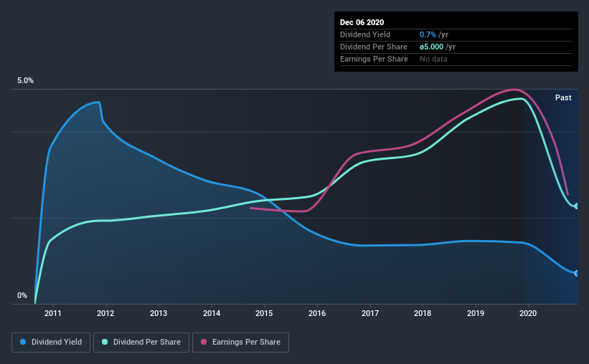This screenshot has width=589, height=364.
Task: Select the Dividend Per Share endpoint marker
Action: [576, 206]
